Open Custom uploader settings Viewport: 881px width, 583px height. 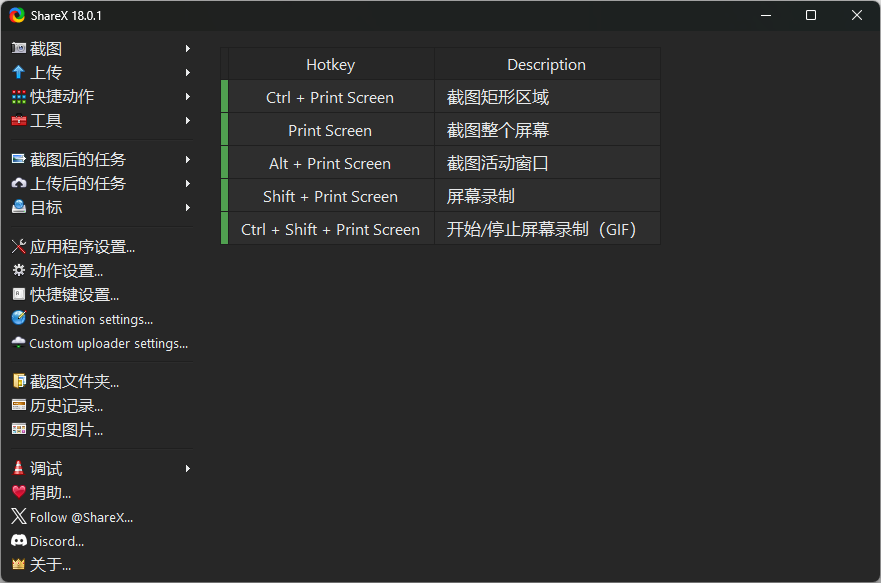(107, 344)
